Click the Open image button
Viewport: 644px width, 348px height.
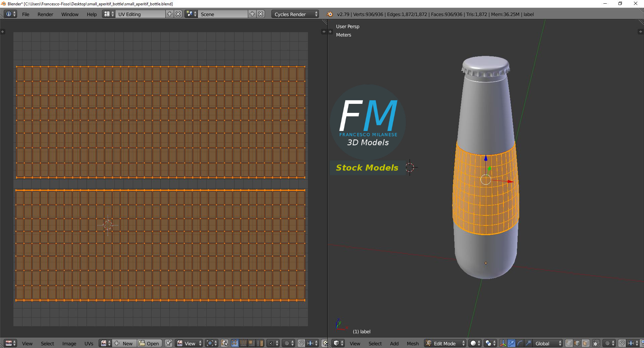149,343
